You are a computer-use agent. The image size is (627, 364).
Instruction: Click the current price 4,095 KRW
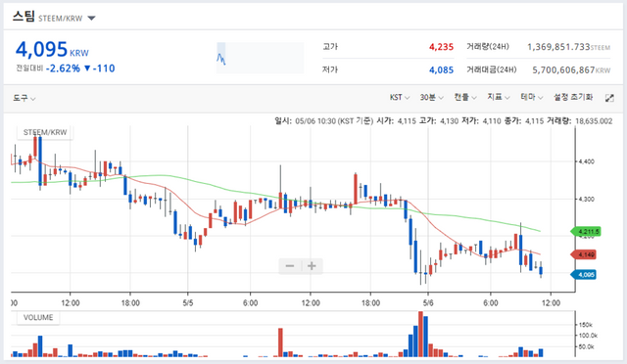coord(52,50)
